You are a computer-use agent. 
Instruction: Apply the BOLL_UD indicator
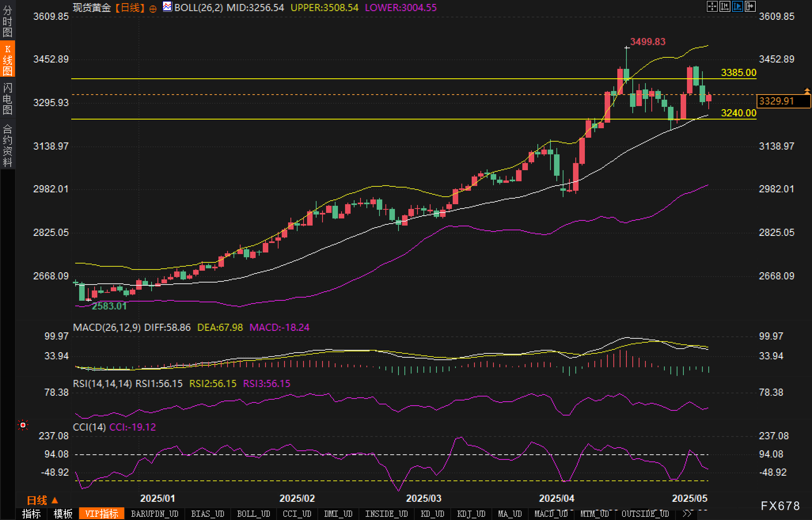pyautogui.click(x=253, y=514)
